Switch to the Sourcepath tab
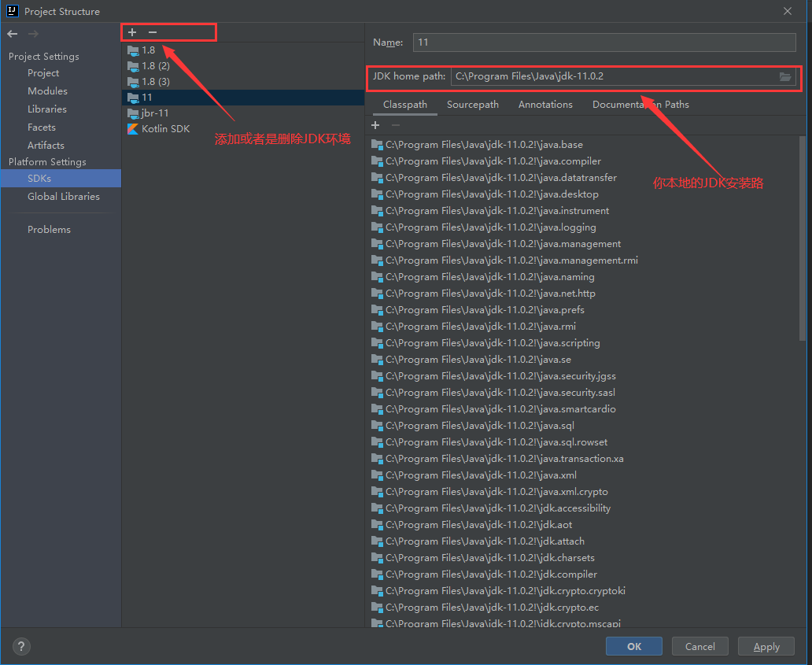Viewport: 812px width, 665px height. pos(472,105)
